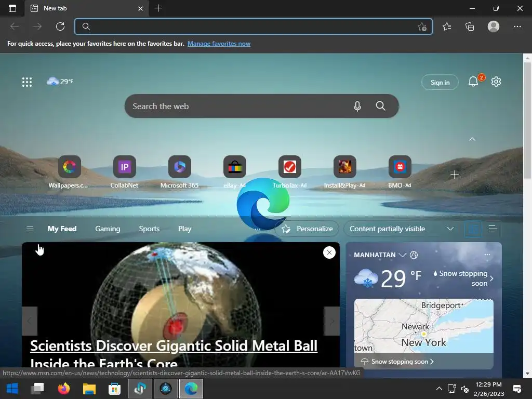Click the browser Forward arrow
The height and width of the screenshot is (399, 532).
[37, 26]
